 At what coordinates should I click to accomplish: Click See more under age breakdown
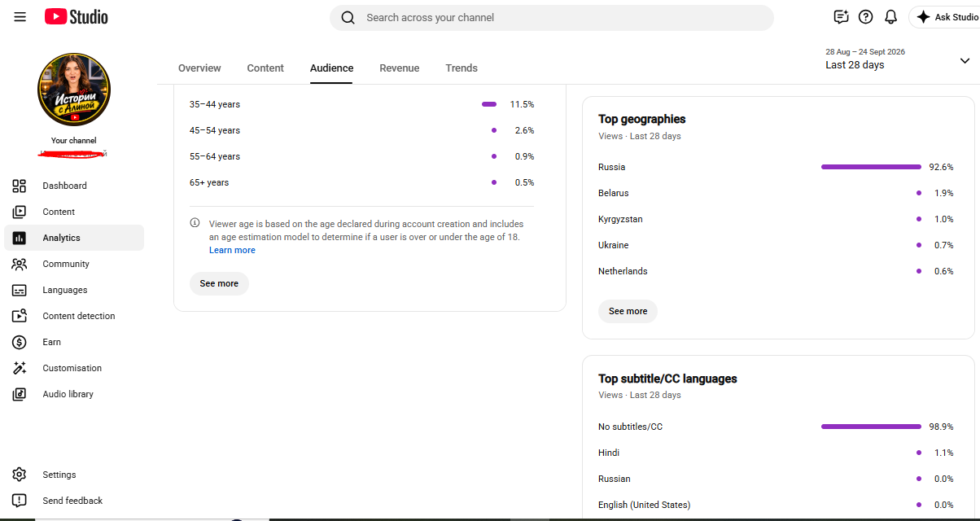coord(219,283)
